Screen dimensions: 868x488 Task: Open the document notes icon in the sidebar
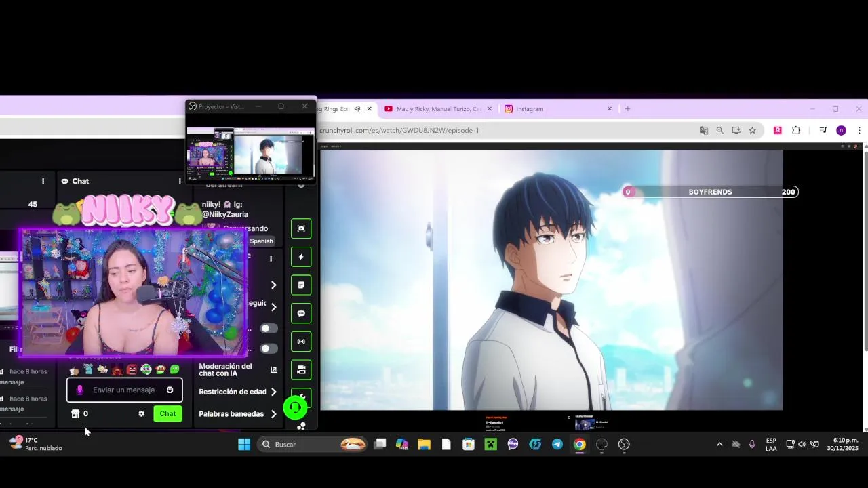click(x=301, y=285)
